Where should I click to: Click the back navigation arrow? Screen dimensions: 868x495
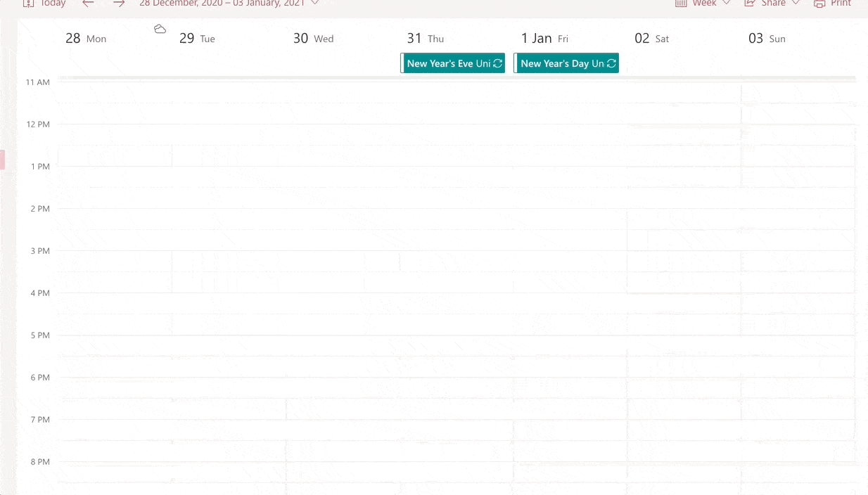88,4
